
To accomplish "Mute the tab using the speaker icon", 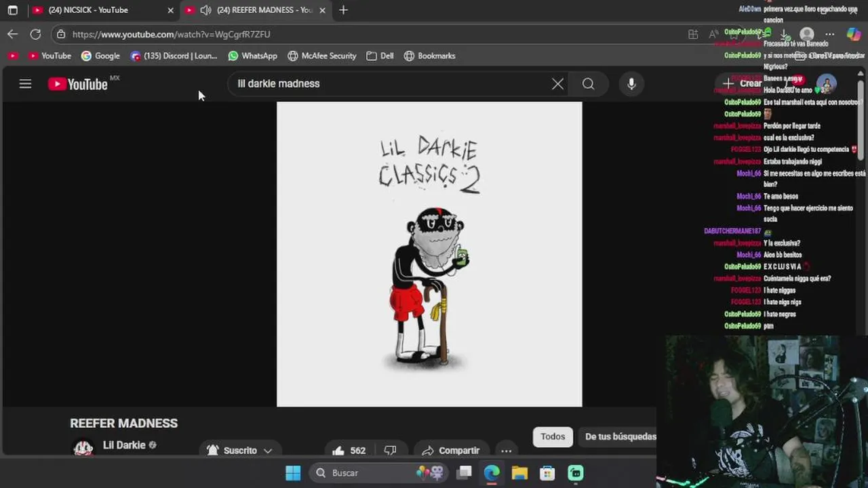I will (205, 10).
